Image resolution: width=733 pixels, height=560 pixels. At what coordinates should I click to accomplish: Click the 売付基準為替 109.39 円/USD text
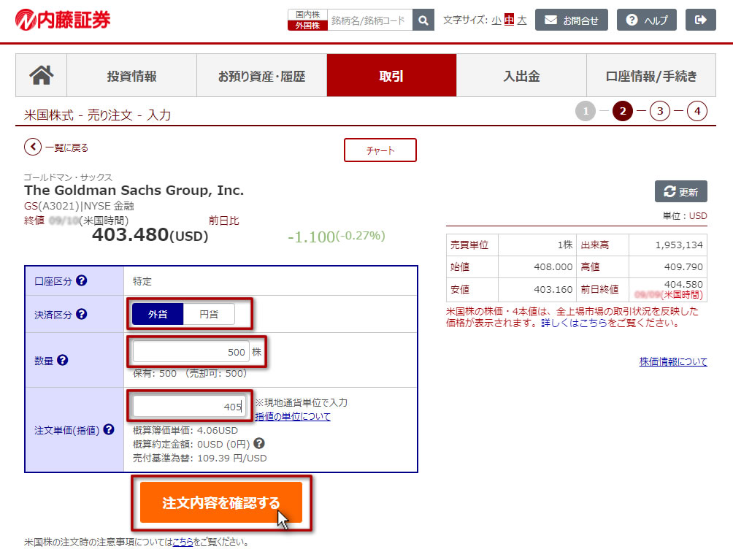[x=199, y=458]
